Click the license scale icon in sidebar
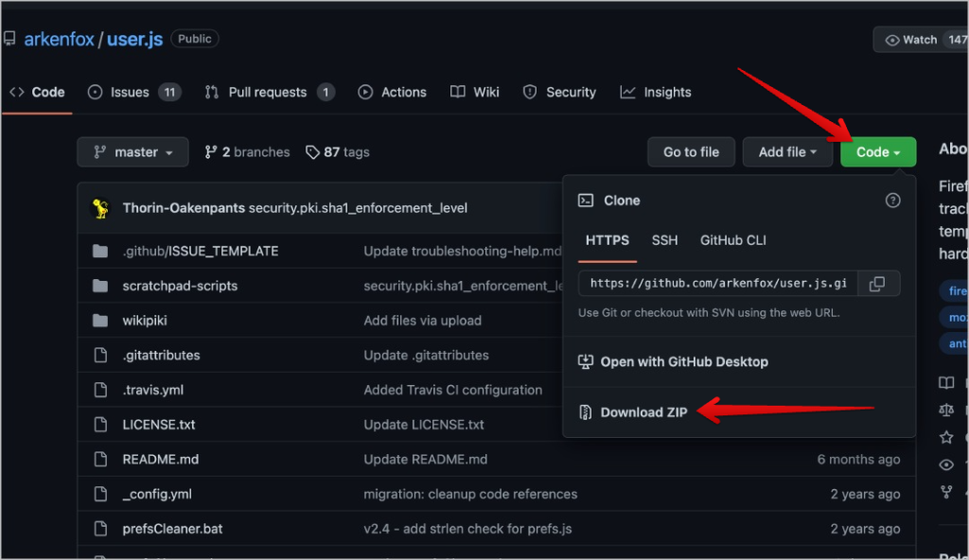Viewport: 969px width, 560px height. coord(946,410)
